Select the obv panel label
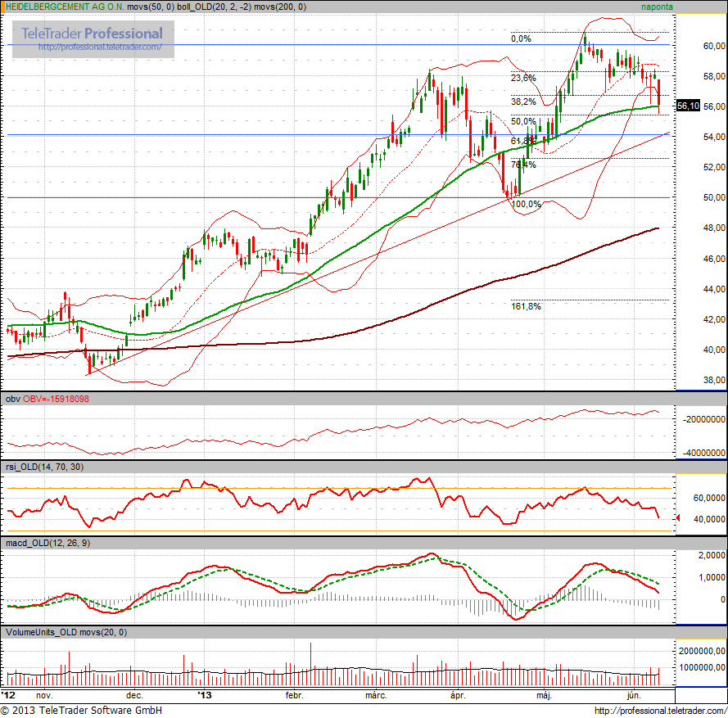 tap(12, 400)
